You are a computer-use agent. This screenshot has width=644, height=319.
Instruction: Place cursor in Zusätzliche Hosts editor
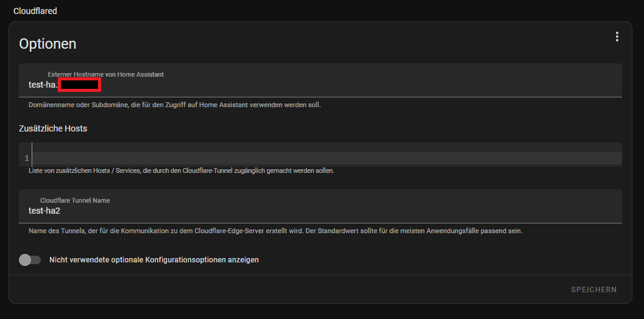[x=305, y=158]
